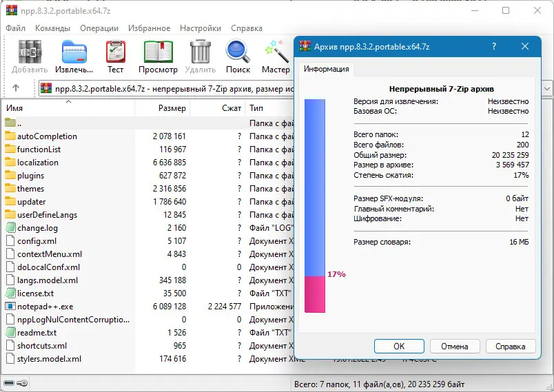Open the Операции menu
This screenshot has width=554, height=392.
[x=99, y=28]
